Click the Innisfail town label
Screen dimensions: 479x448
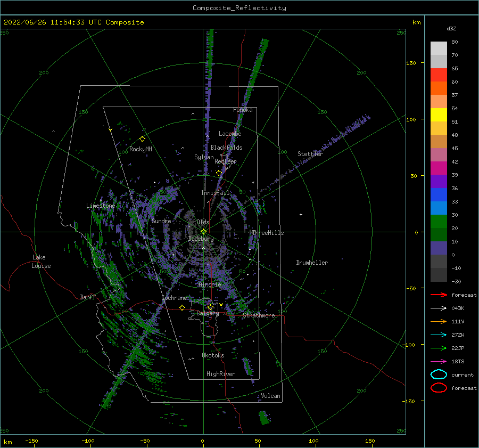[215, 193]
